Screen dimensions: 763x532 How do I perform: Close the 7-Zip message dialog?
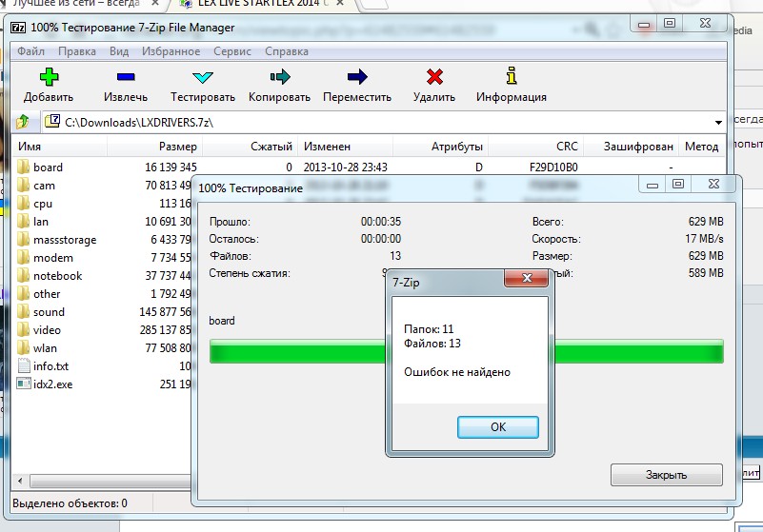(527, 278)
